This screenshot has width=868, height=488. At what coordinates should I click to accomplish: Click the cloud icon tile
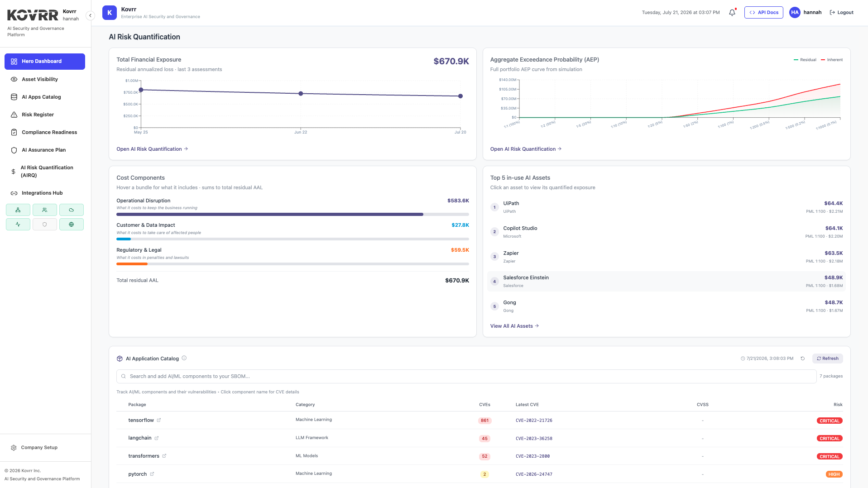tap(72, 210)
